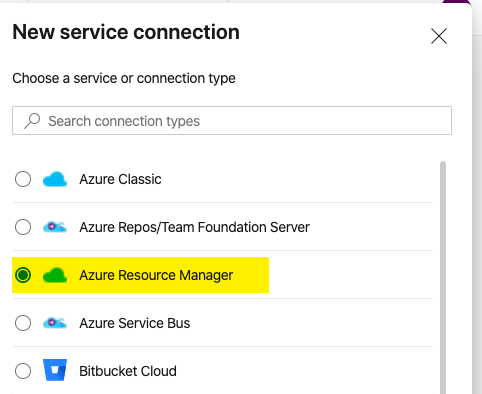Click the connection list vertical scrollbar
This screenshot has height=394, width=482.
click(443, 277)
